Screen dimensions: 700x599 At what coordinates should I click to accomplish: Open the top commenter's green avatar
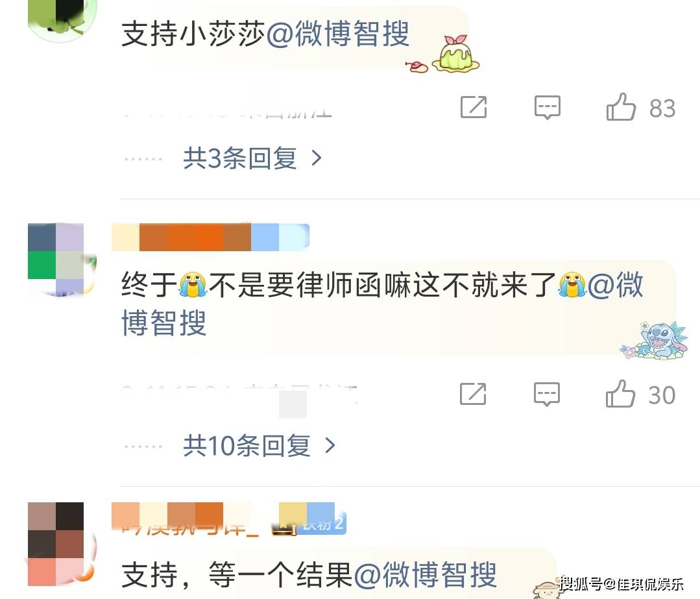click(x=62, y=19)
